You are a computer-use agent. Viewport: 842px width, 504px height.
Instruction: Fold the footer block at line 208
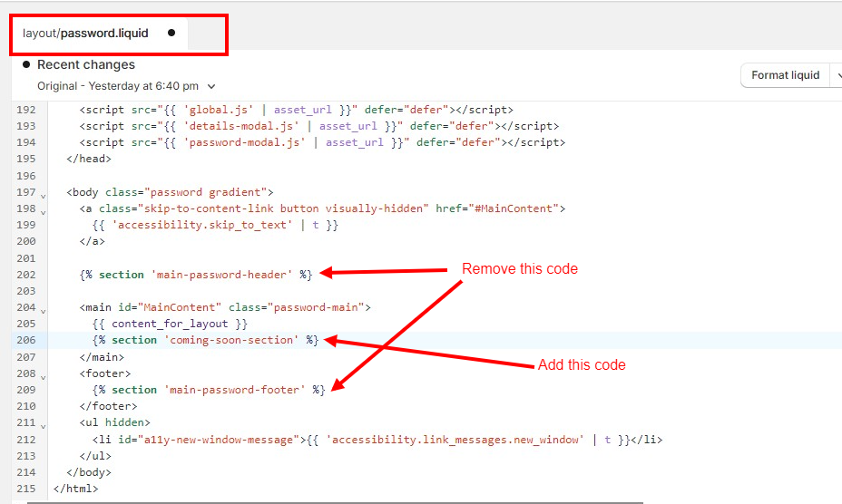43,377
